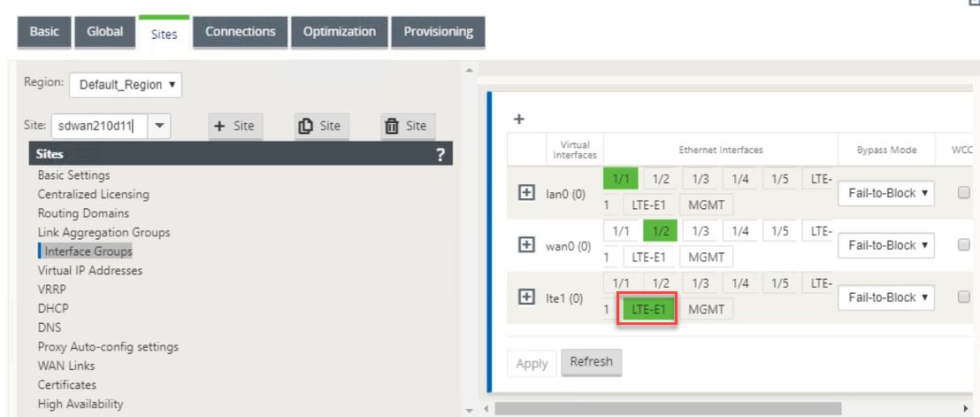Select Interface Groups section

(88, 251)
